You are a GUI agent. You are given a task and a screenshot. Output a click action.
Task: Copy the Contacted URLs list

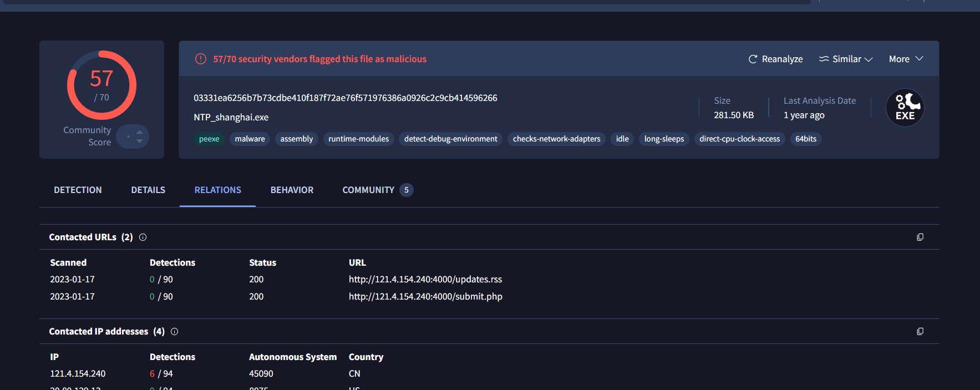tap(920, 237)
